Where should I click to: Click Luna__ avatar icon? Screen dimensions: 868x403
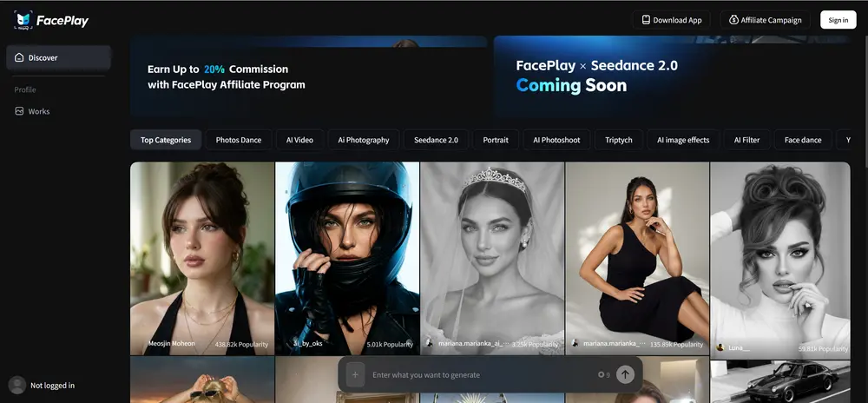[x=720, y=347]
